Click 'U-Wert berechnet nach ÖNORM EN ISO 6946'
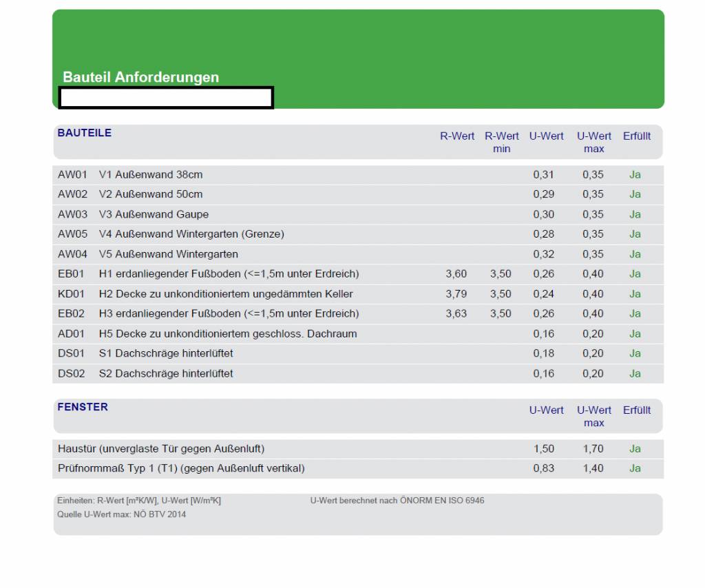The image size is (705, 588). click(397, 501)
